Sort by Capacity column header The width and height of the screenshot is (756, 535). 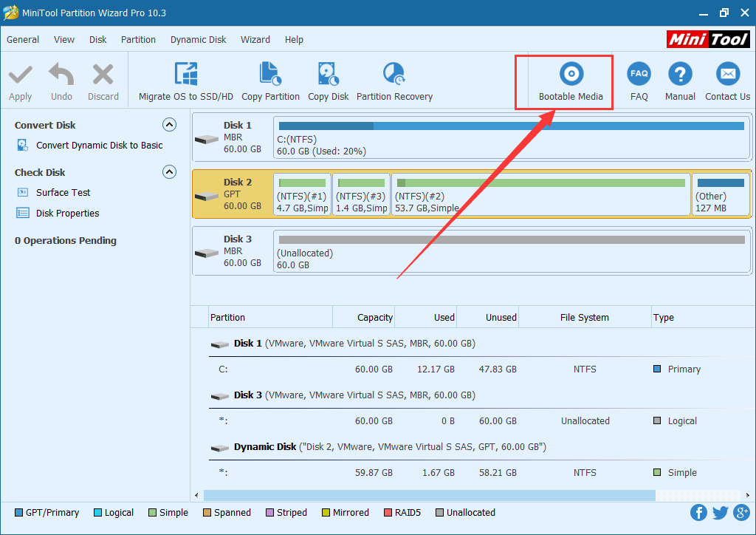[363, 318]
